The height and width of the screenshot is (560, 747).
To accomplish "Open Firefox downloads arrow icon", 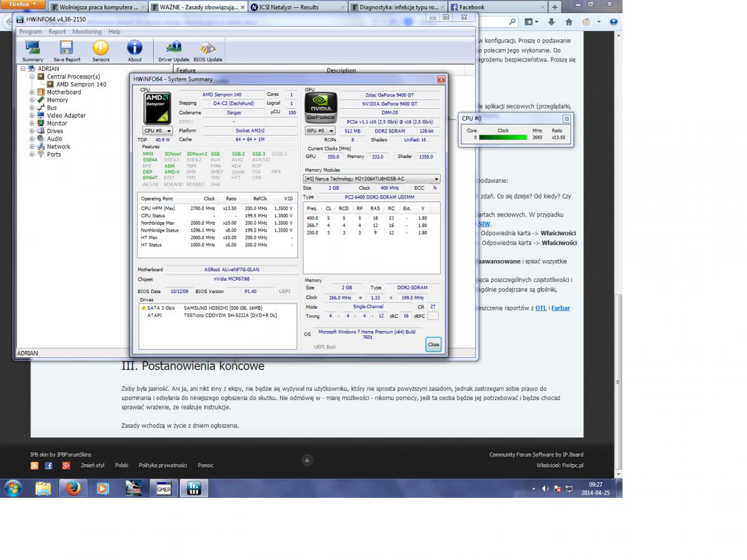I will coord(552,21).
